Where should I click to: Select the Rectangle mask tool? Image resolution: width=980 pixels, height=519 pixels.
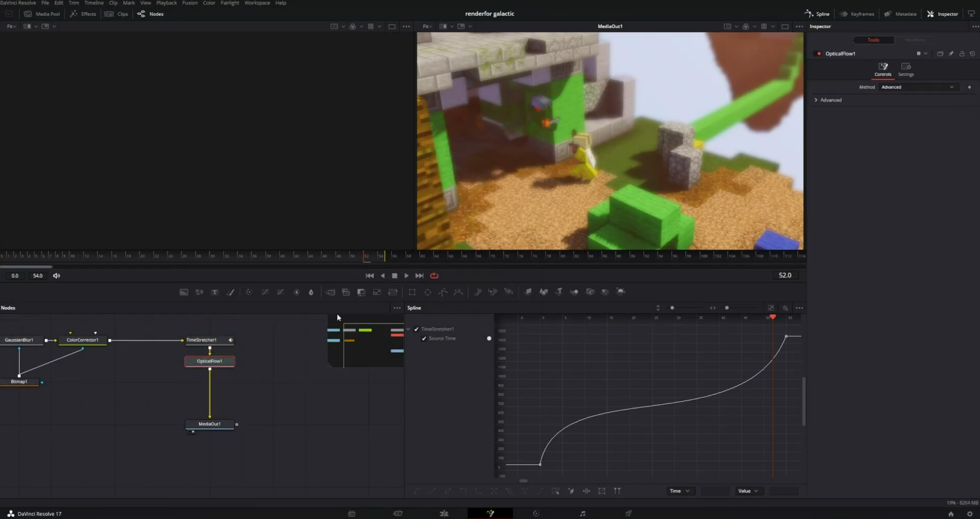[412, 292]
